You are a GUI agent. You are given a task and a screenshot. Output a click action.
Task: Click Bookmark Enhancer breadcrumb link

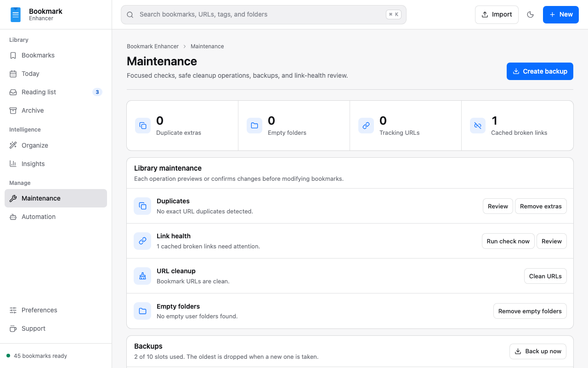153,46
